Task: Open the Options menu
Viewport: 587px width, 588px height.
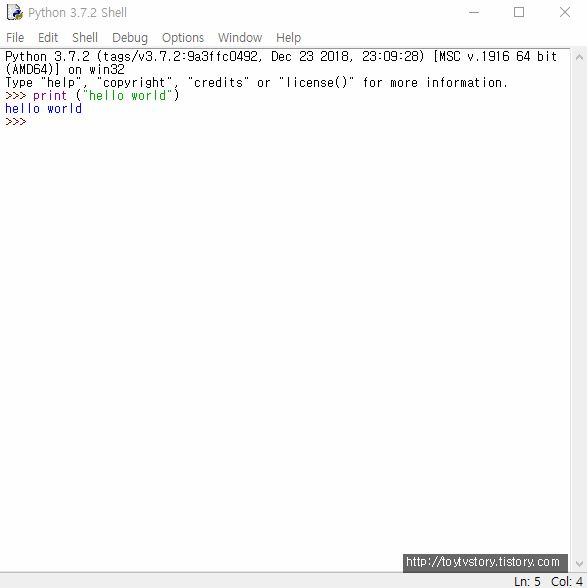Action: point(183,38)
